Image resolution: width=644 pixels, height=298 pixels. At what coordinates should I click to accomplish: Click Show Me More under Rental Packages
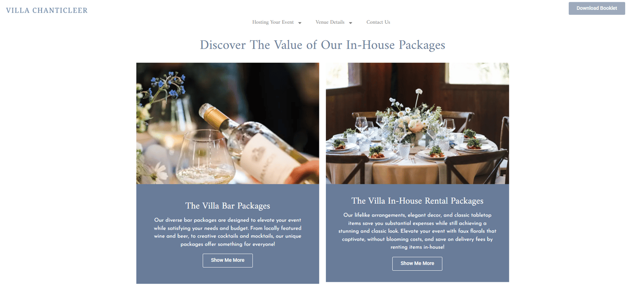point(417,264)
